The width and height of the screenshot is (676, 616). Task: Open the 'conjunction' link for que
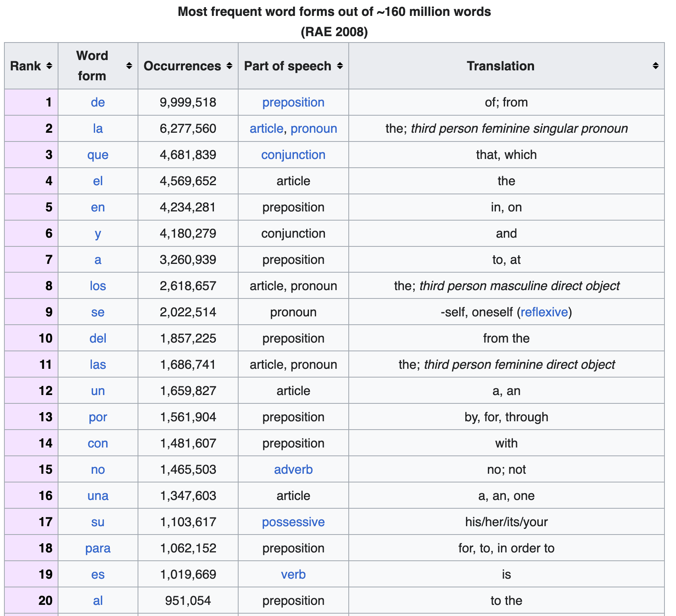point(293,155)
